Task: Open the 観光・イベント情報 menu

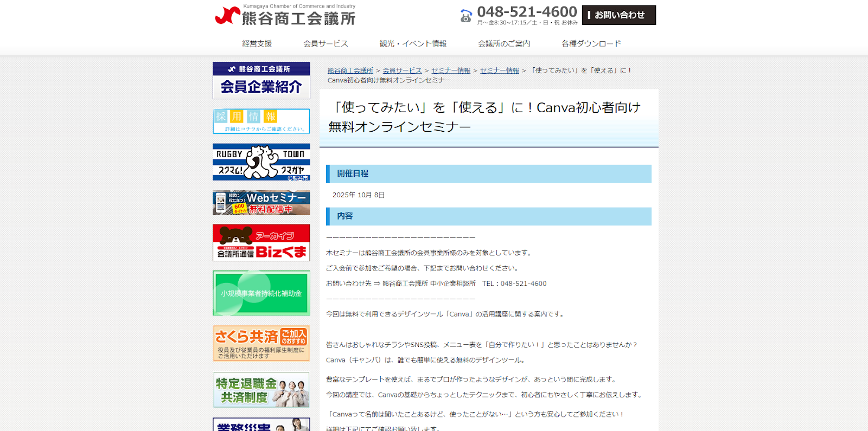Action: (413, 43)
